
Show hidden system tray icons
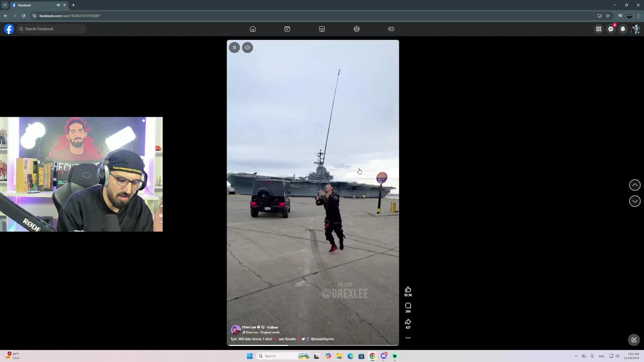click(576, 356)
